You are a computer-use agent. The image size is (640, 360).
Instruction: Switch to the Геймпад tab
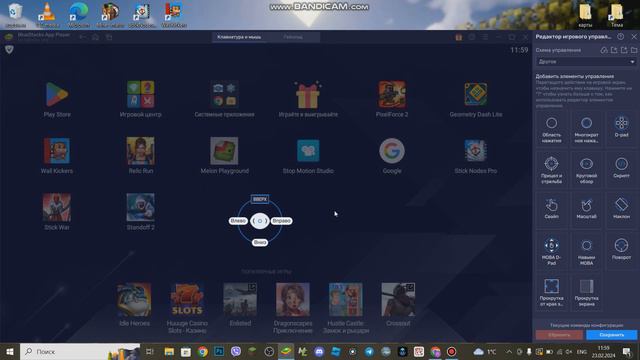(x=293, y=37)
